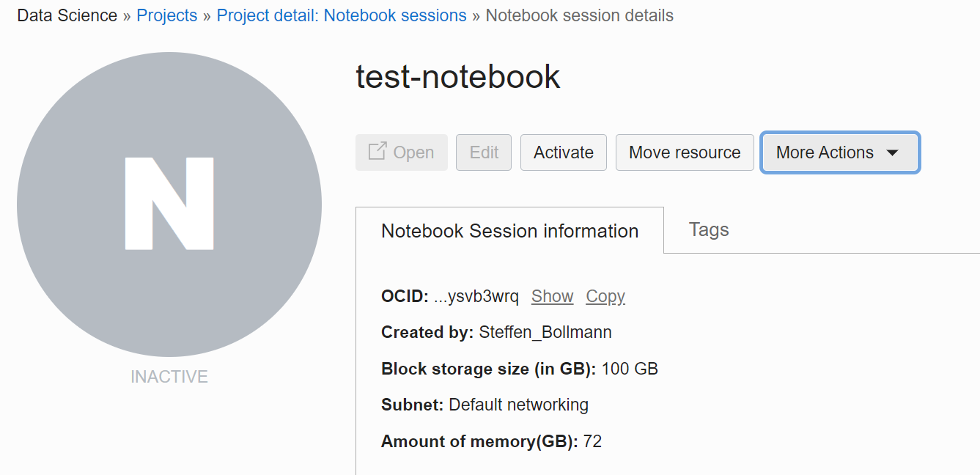The width and height of the screenshot is (980, 475).
Task: Show the full OCID value
Action: [x=552, y=296]
